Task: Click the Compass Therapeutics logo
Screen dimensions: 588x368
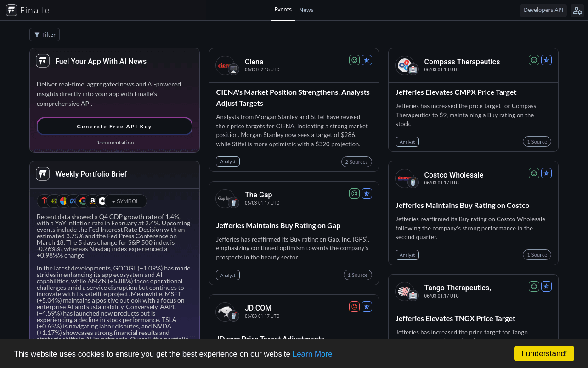Action: (x=404, y=65)
